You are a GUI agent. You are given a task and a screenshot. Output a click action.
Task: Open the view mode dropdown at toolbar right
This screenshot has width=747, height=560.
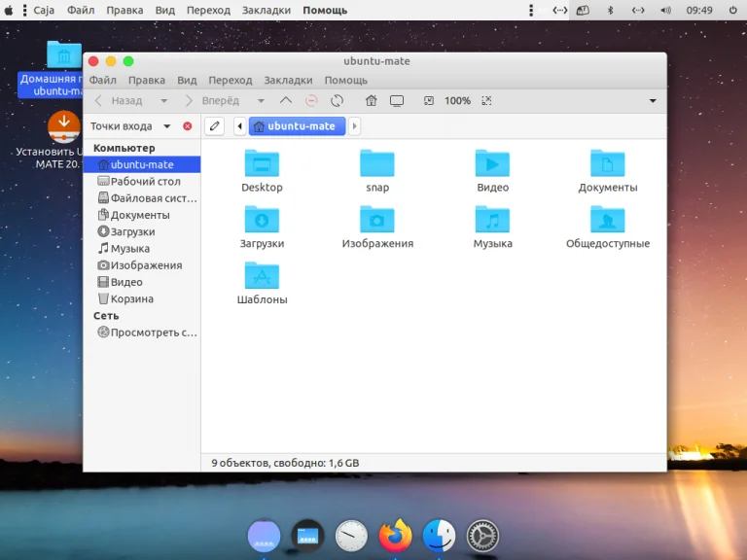[653, 101]
